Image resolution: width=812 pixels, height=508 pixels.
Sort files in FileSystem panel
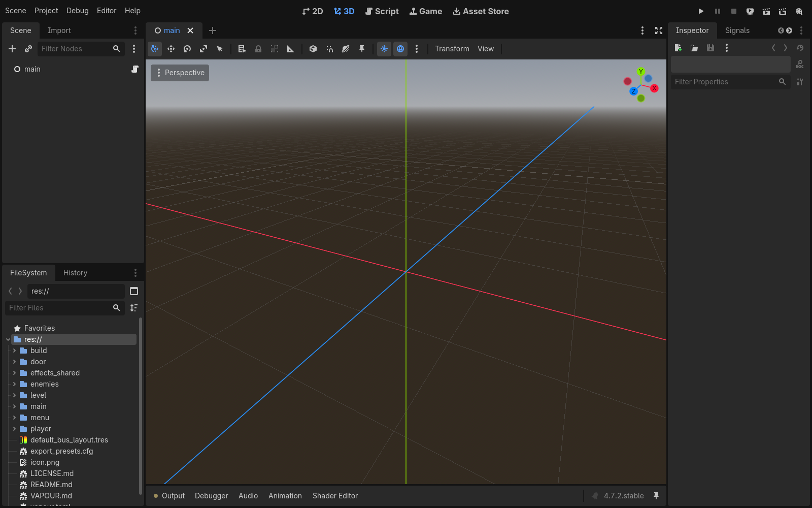(134, 308)
